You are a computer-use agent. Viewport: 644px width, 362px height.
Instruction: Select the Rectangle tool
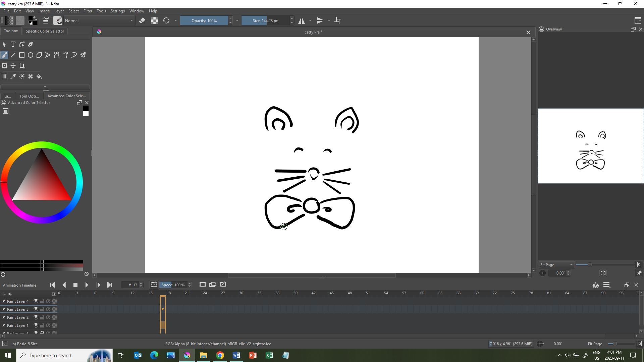click(x=22, y=55)
